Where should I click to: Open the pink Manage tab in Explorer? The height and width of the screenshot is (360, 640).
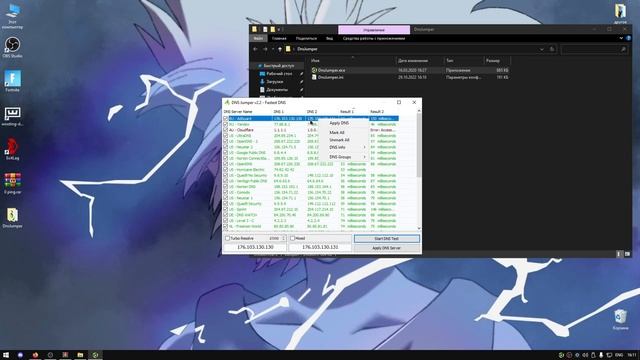pos(374,30)
